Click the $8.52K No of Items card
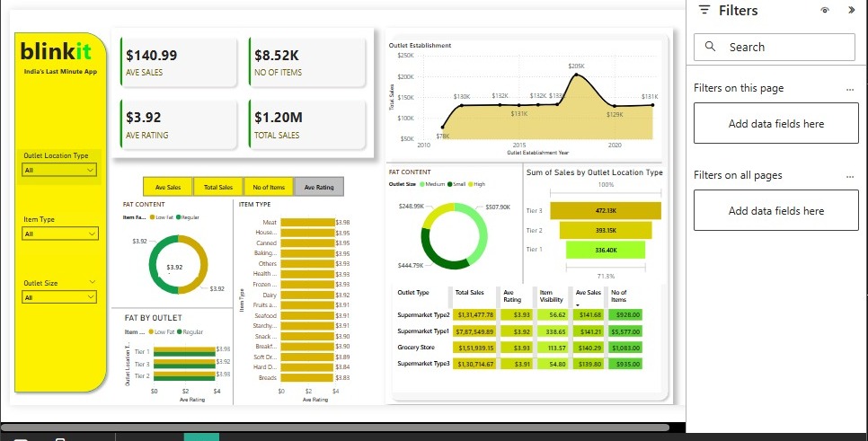868x441 pixels. (307, 62)
